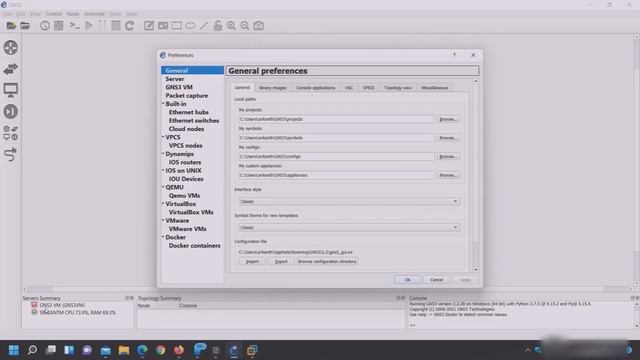Select Packet capture in preferences list

(187, 96)
